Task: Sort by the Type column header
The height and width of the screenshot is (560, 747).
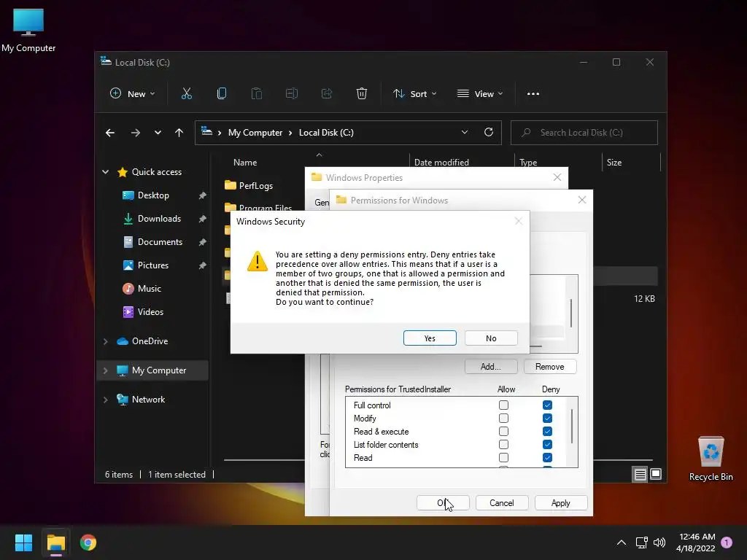Action: click(528, 163)
